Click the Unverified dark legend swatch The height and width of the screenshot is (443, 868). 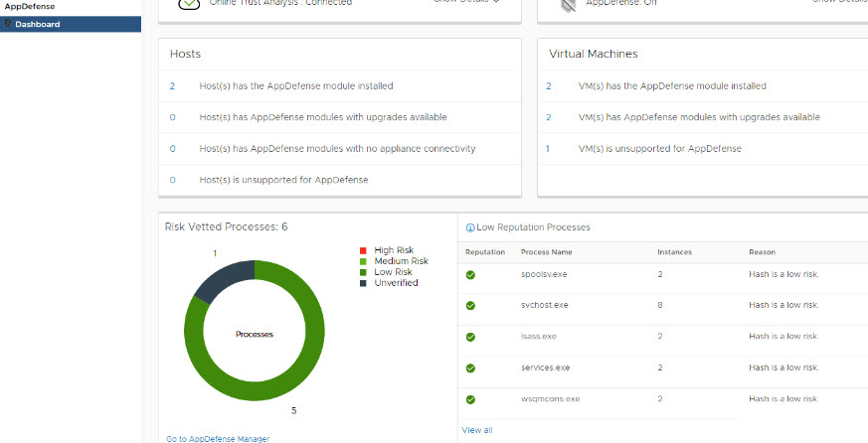tap(362, 283)
